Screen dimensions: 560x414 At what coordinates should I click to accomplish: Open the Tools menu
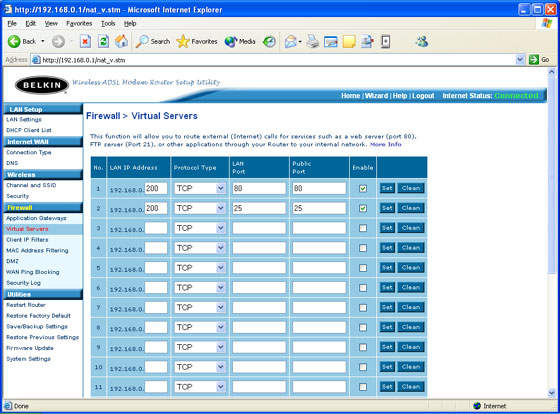[108, 24]
